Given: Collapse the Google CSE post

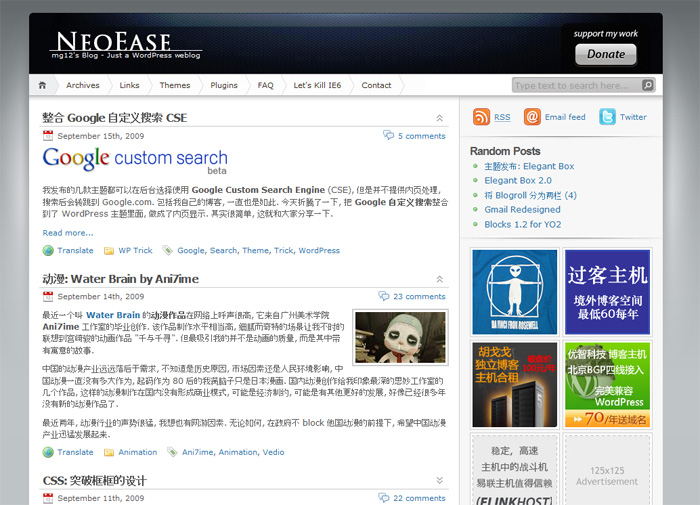Looking at the screenshot, I should (x=440, y=118).
